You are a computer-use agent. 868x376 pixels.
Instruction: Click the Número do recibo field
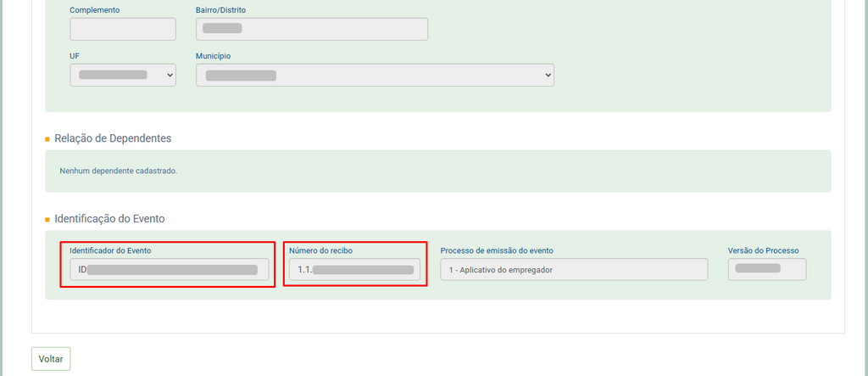coord(354,270)
